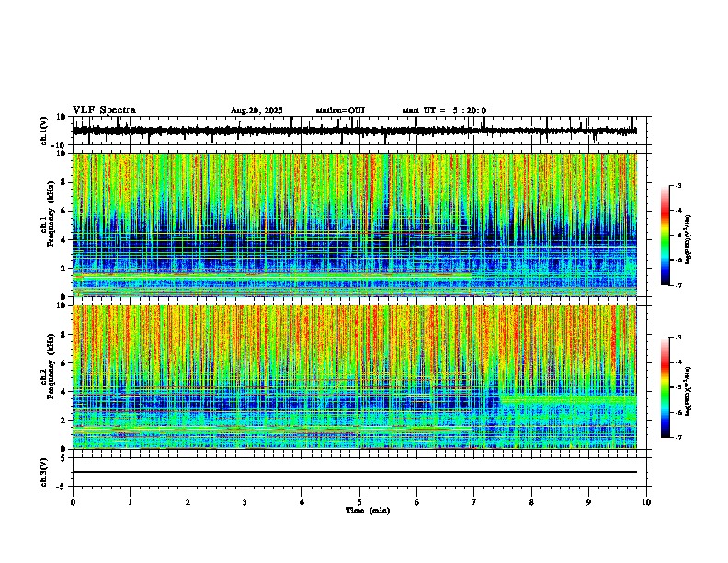Click time axis tick label 7
This screenshot has height=563, width=728.
[x=474, y=502]
